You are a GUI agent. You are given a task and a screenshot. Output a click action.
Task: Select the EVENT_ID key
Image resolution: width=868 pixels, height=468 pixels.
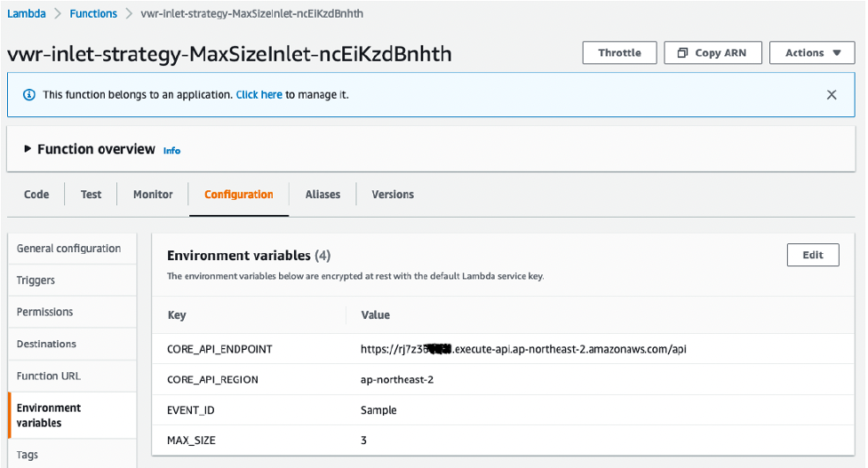coord(190,410)
